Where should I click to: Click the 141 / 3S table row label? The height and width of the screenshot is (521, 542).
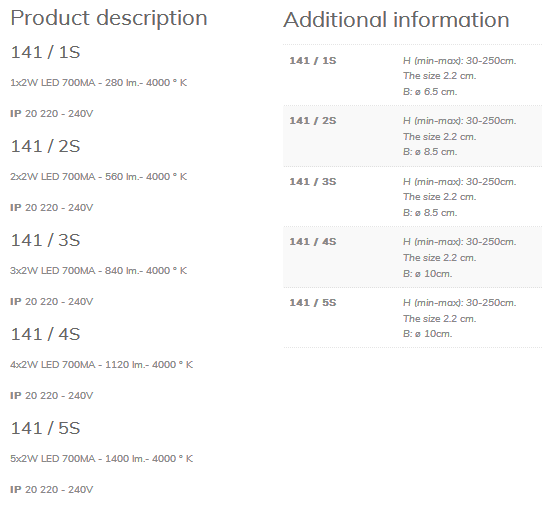point(313,182)
